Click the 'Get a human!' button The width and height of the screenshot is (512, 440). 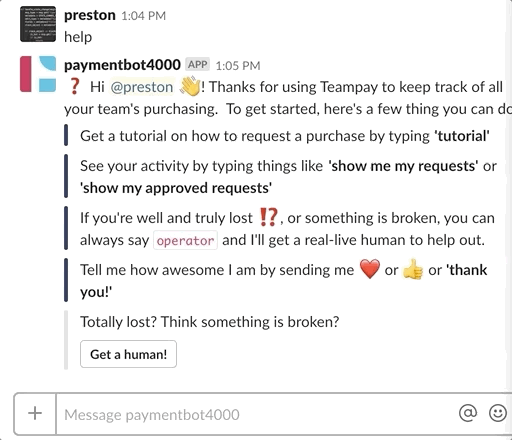(128, 354)
